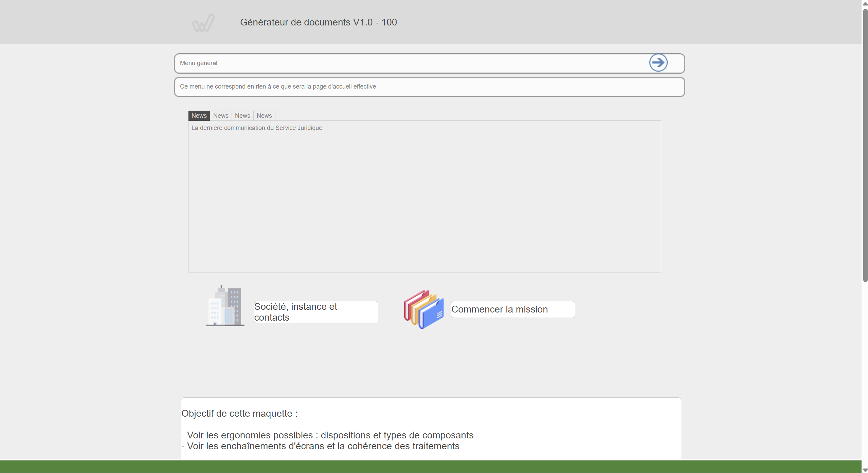868x473 pixels.
Task: Open the colored folders icon
Action: [x=423, y=309]
